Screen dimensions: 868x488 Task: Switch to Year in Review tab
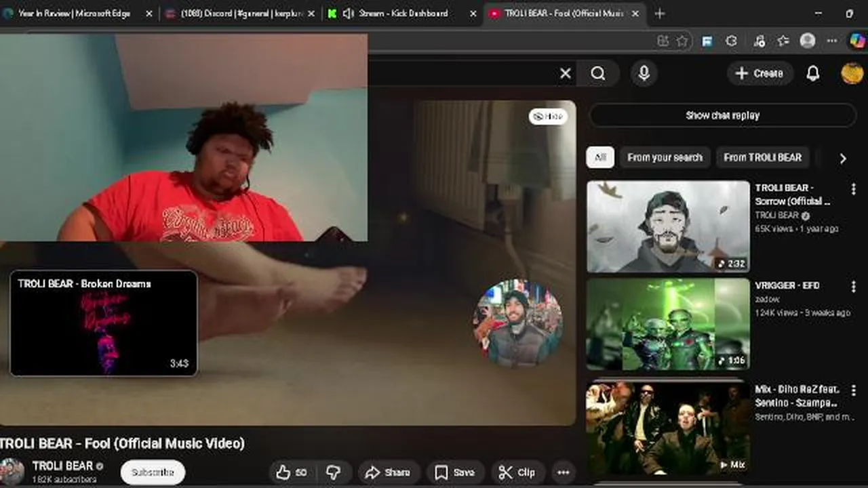click(73, 14)
